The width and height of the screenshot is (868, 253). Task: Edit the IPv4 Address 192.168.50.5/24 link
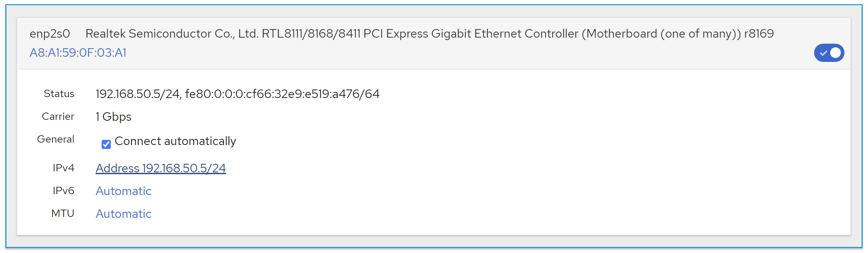pyautogui.click(x=161, y=168)
